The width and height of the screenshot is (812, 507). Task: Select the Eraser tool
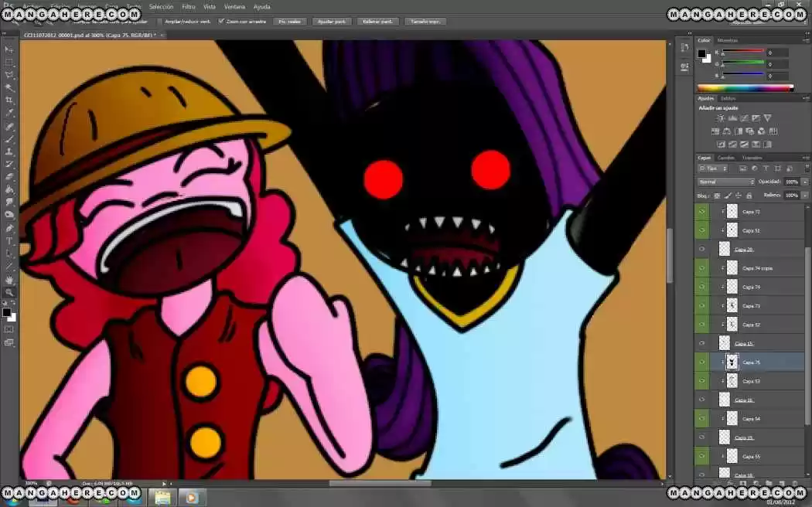click(9, 177)
